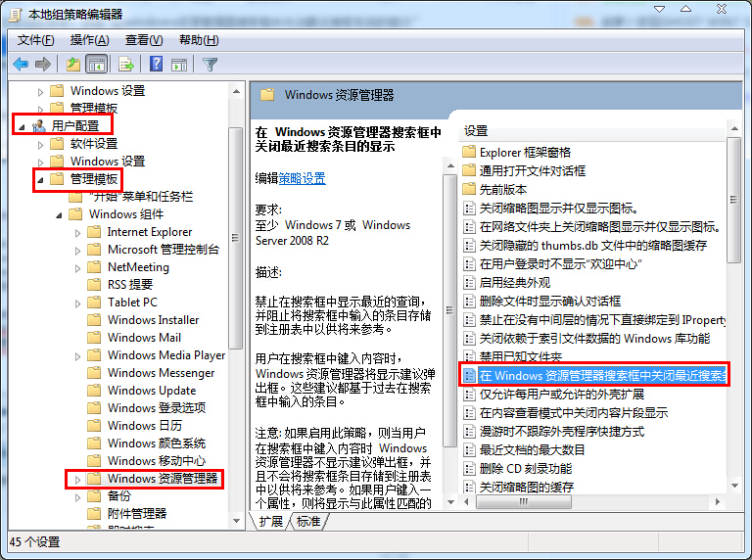
Task: Click the Back arrow toolbar icon
Action: pyautogui.click(x=21, y=65)
